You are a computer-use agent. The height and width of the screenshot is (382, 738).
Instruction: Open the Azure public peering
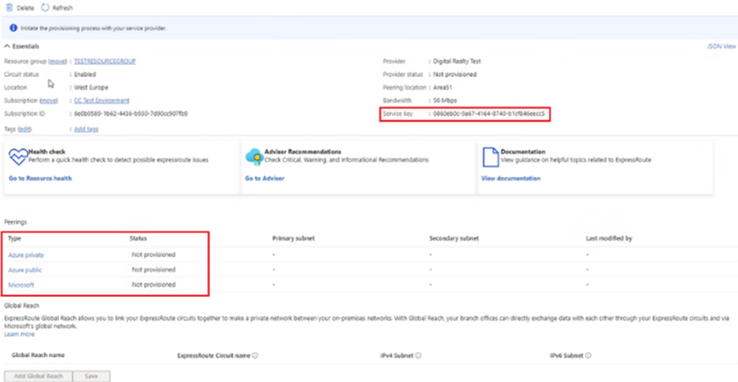coord(25,270)
